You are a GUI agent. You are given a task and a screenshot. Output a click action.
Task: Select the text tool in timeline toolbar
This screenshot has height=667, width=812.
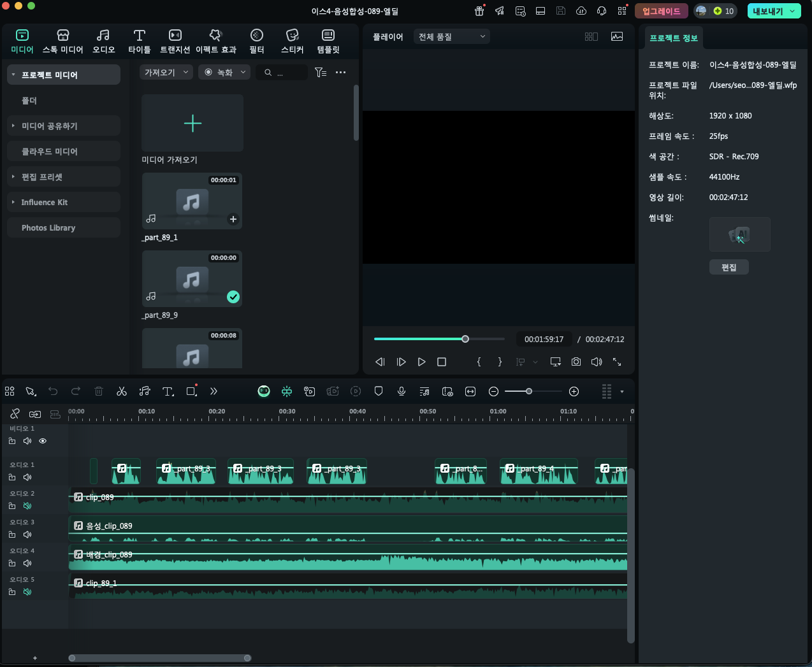pyautogui.click(x=168, y=391)
